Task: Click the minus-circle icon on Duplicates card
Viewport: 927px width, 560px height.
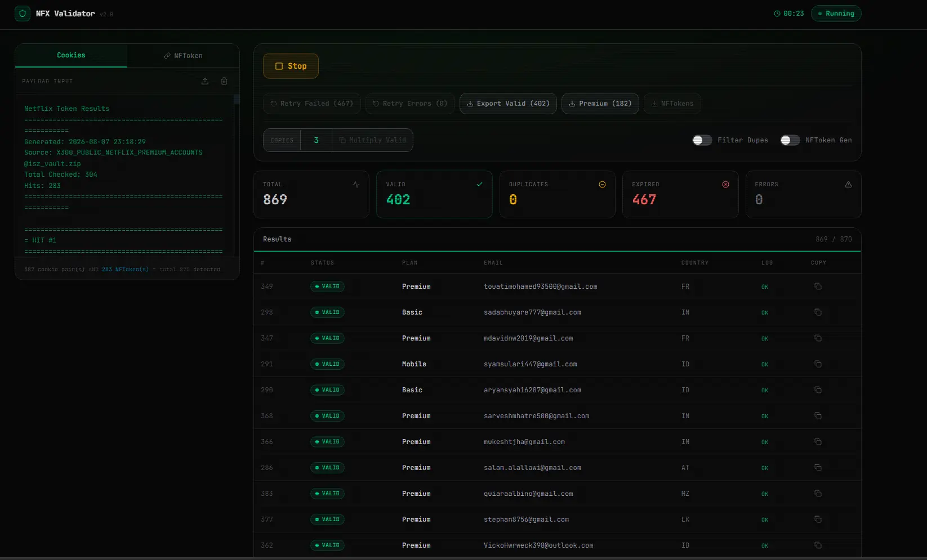Action: coord(602,184)
